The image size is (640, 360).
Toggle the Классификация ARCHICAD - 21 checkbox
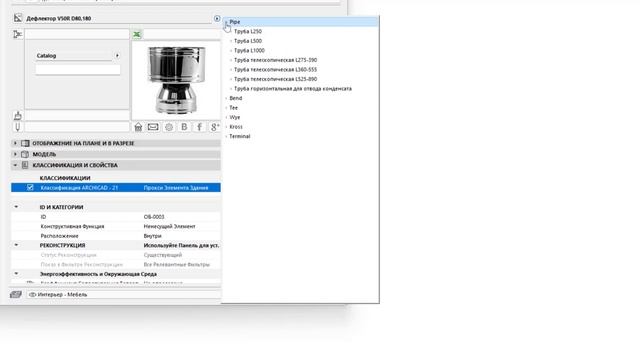click(x=30, y=187)
